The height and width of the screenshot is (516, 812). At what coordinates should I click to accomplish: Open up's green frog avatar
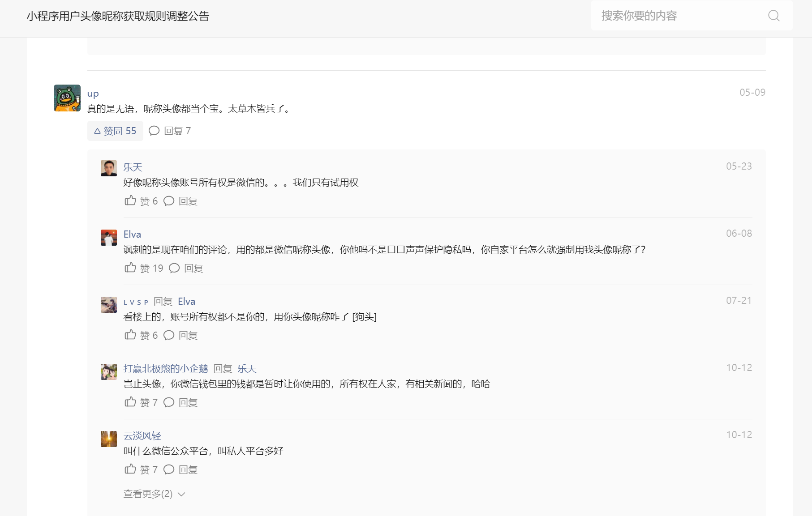pyautogui.click(x=67, y=98)
